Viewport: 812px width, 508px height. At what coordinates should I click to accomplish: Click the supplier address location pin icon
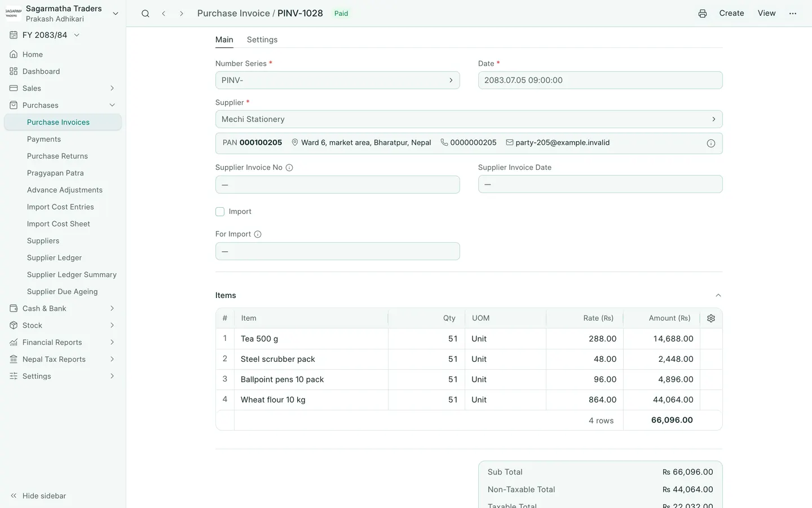tap(295, 143)
